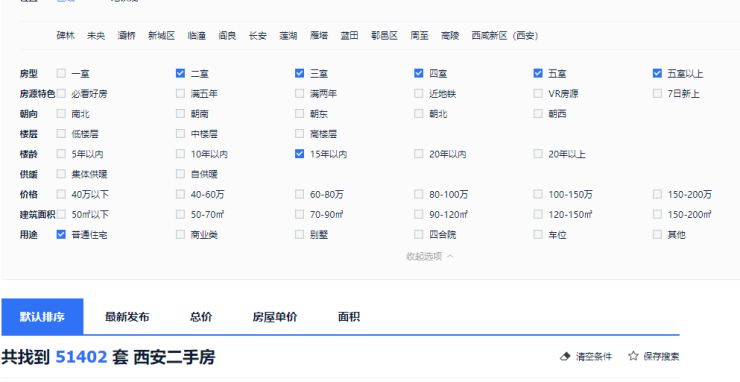Screen dimensions: 740x382
Task: Sort listings by 总价
Action: [201, 317]
